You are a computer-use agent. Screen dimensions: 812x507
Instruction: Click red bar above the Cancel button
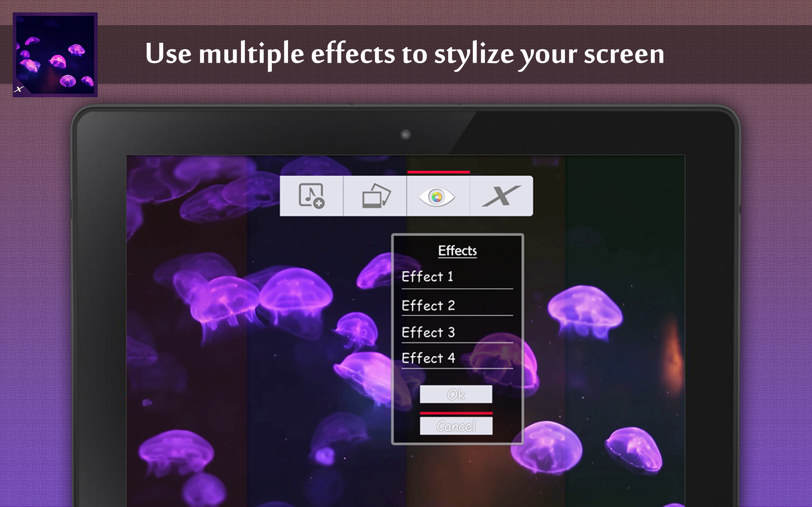click(x=456, y=413)
